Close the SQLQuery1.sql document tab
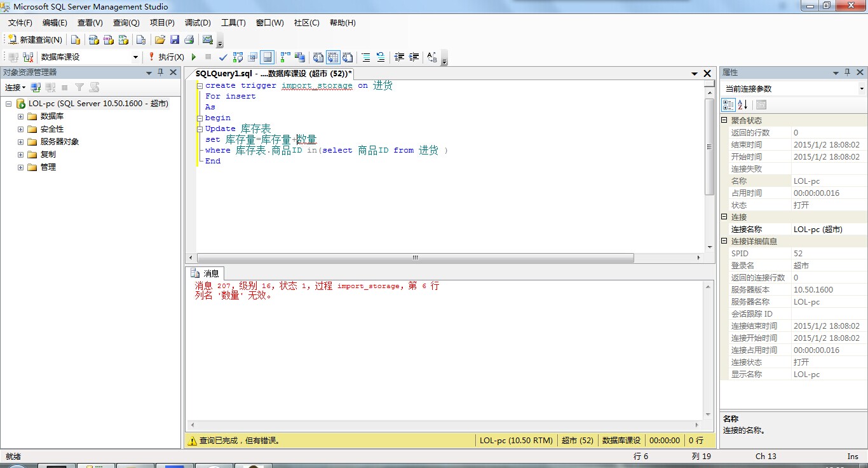The width and height of the screenshot is (868, 468). (707, 74)
